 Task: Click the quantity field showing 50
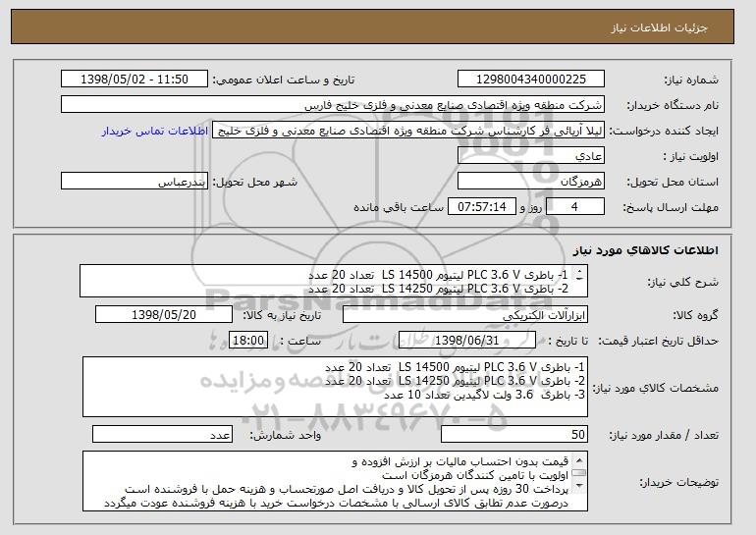(x=514, y=434)
